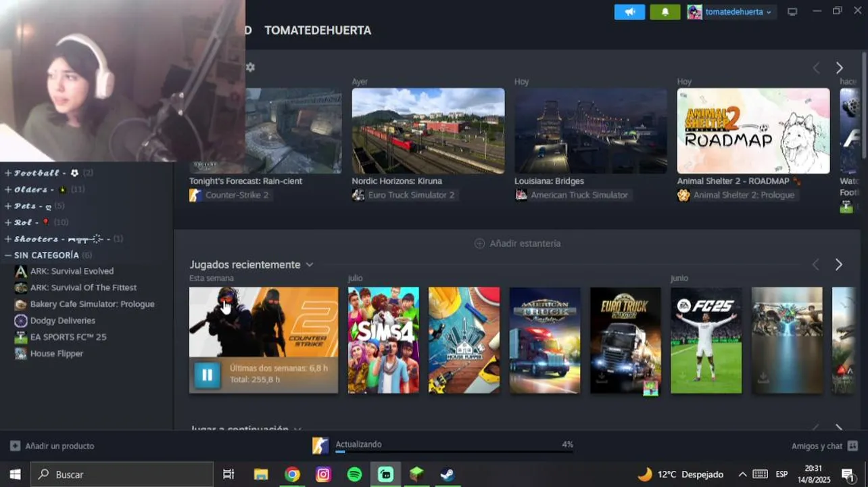
Task: Open Windows notification center icon
Action: pyautogui.click(x=847, y=474)
